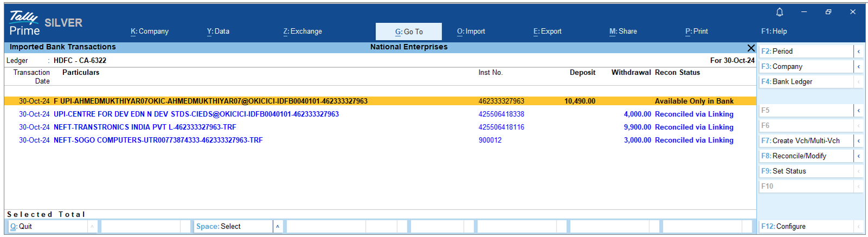Expand the arrow beside F2: Period
Image resolution: width=868 pixels, height=237 pixels.
(x=859, y=51)
